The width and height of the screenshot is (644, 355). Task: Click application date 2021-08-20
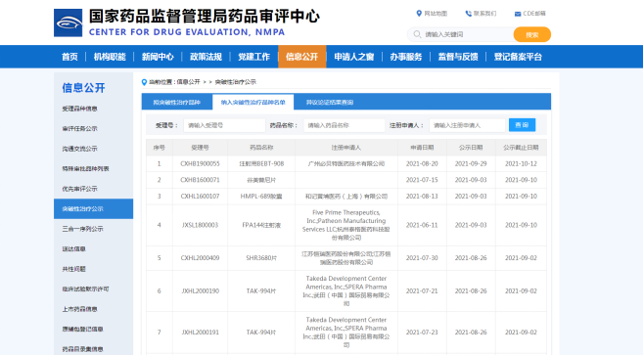[422, 163]
